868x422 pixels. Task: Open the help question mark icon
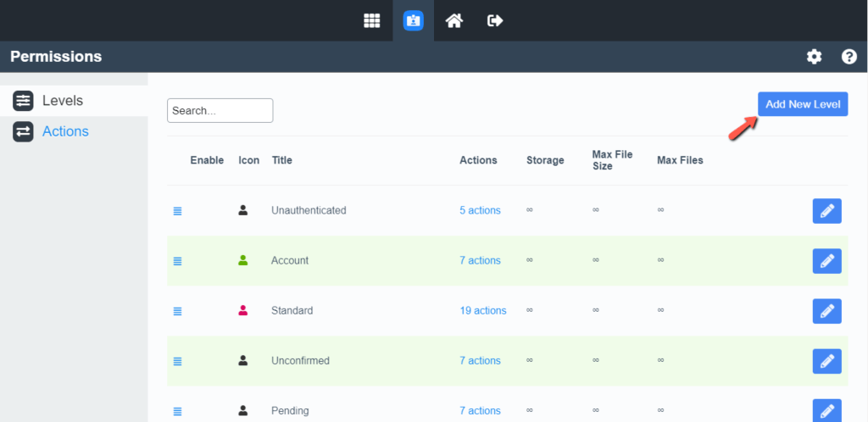tap(849, 57)
